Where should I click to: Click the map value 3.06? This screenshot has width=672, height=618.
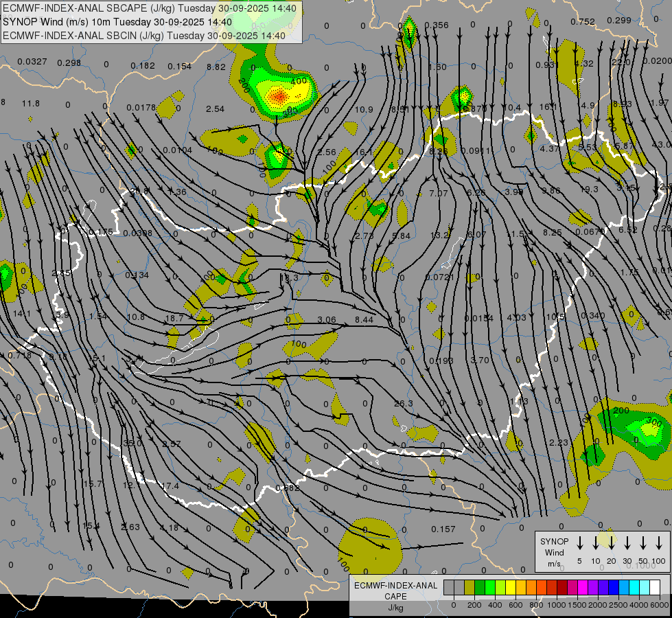coord(327,320)
